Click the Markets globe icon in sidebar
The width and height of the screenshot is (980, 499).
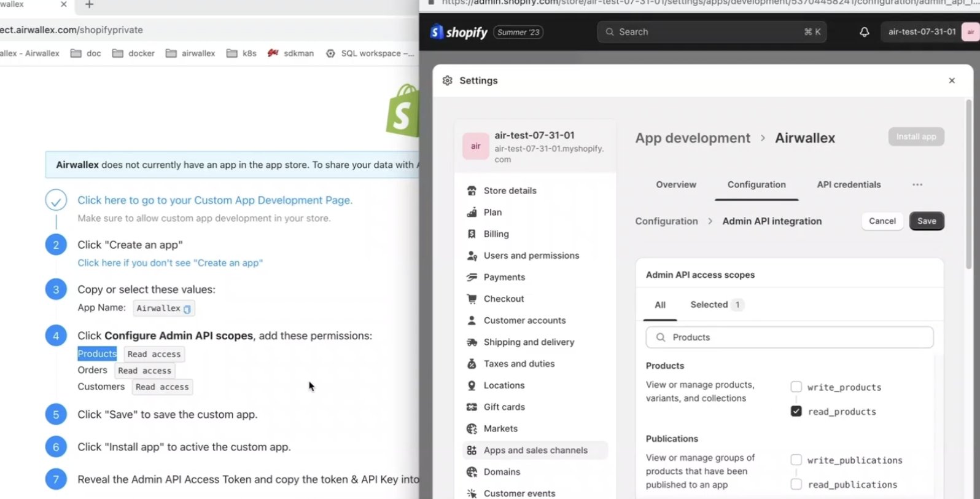(472, 429)
